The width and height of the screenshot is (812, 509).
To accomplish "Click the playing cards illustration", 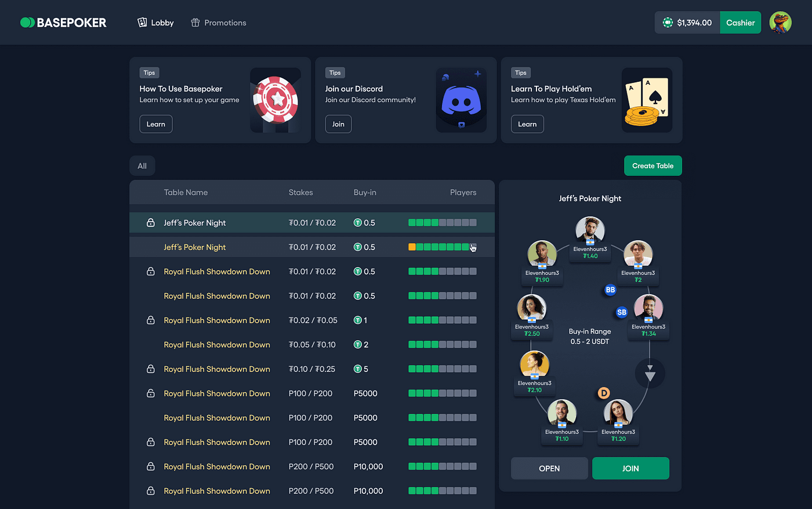I will [x=647, y=100].
